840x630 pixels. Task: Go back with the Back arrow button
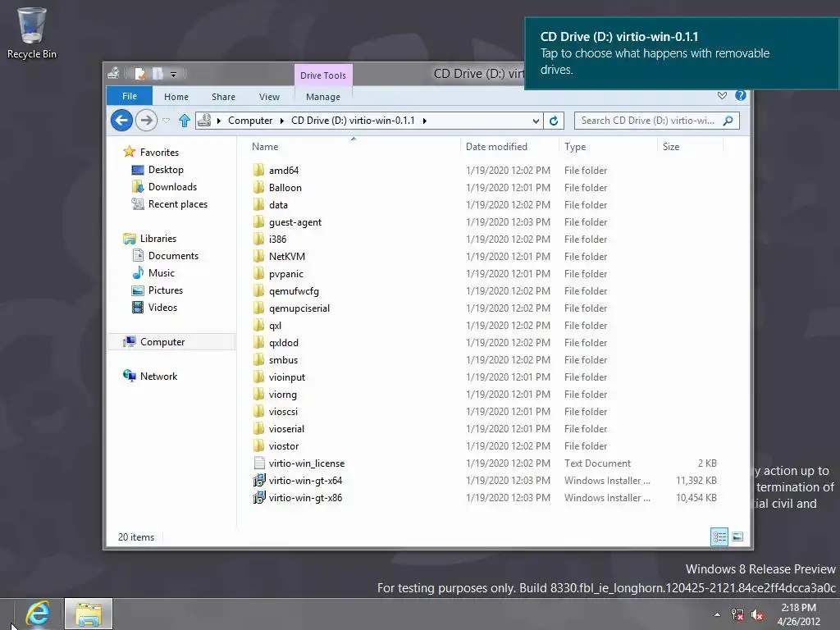click(x=122, y=120)
